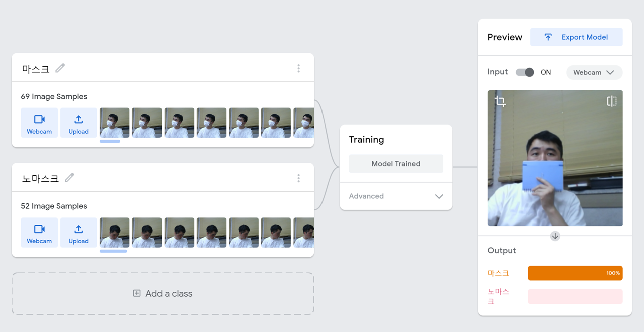This screenshot has width=644, height=332.
Task: Click Upload button in 노마스크 class
Action: click(78, 233)
